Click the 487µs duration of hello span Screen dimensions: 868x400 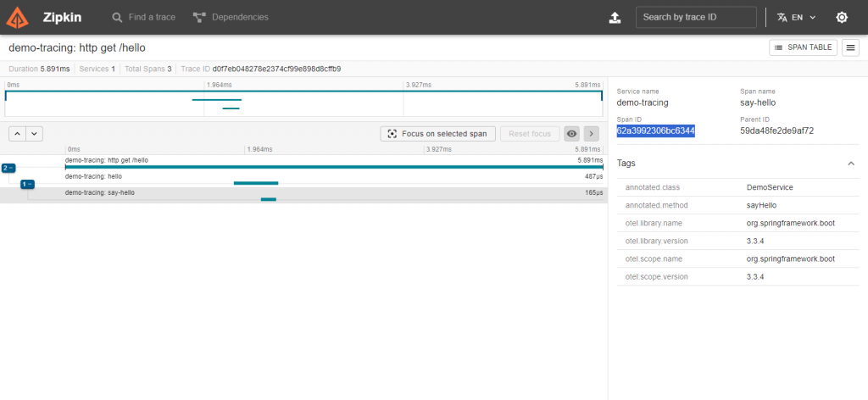click(593, 176)
